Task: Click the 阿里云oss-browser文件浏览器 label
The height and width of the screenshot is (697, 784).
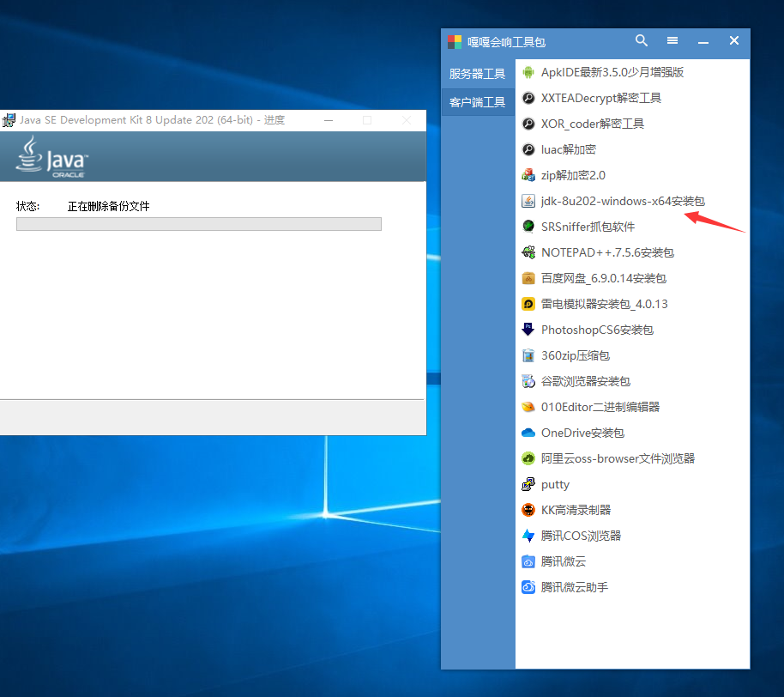Action: (618, 459)
